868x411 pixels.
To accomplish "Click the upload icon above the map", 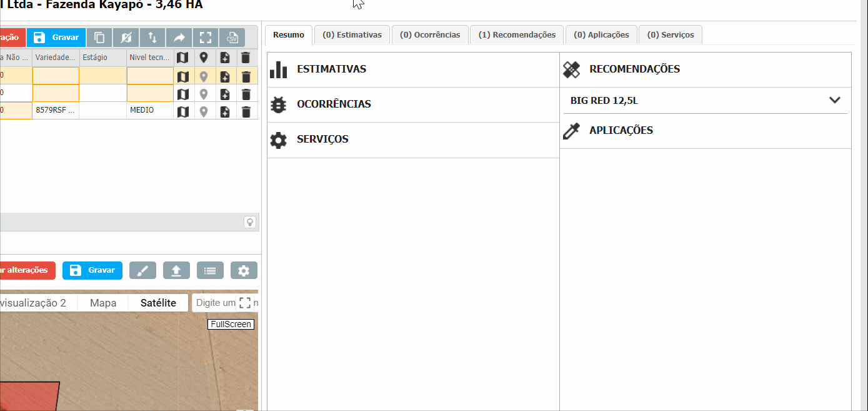I will (x=176, y=270).
